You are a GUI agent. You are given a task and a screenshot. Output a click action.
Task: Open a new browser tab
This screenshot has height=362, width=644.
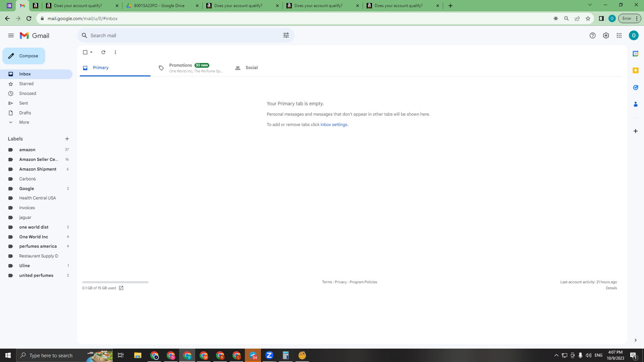pyautogui.click(x=450, y=6)
